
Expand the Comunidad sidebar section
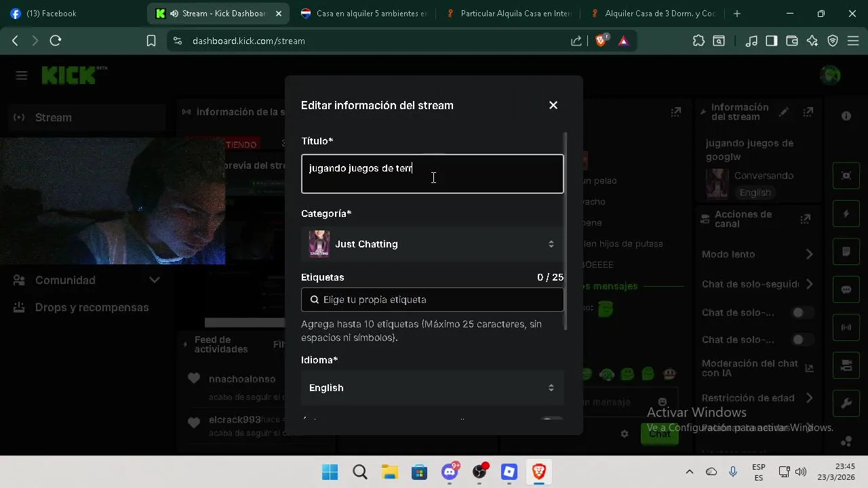pyautogui.click(x=87, y=280)
